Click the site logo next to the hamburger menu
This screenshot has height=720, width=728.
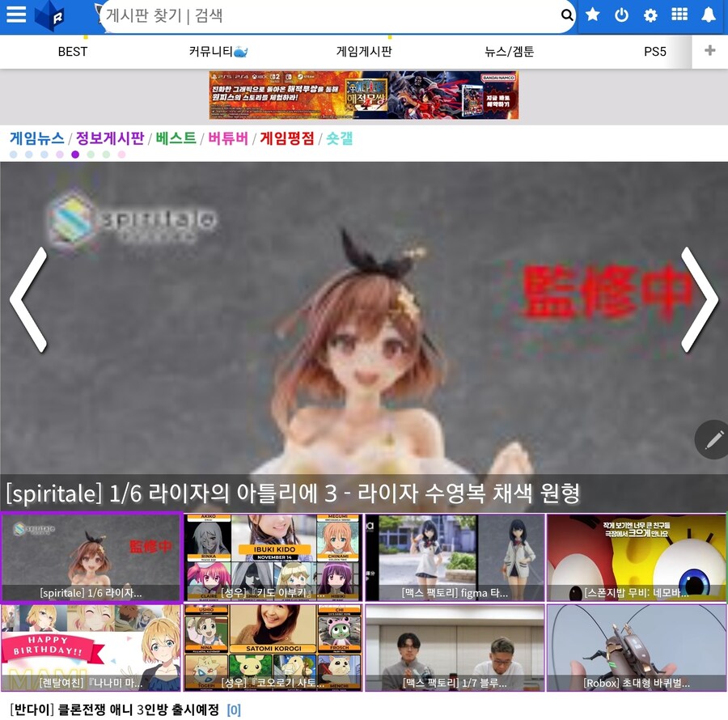point(50,16)
